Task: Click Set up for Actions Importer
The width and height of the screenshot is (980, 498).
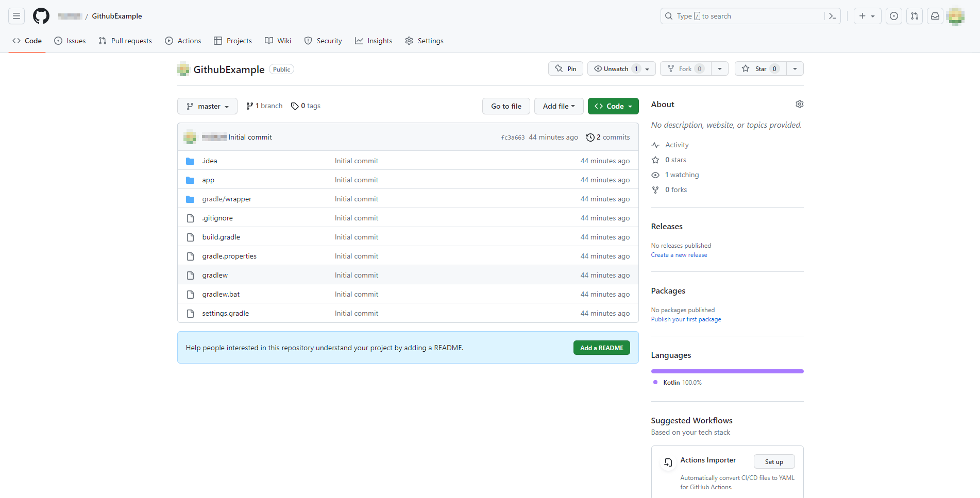Action: tap(774, 462)
